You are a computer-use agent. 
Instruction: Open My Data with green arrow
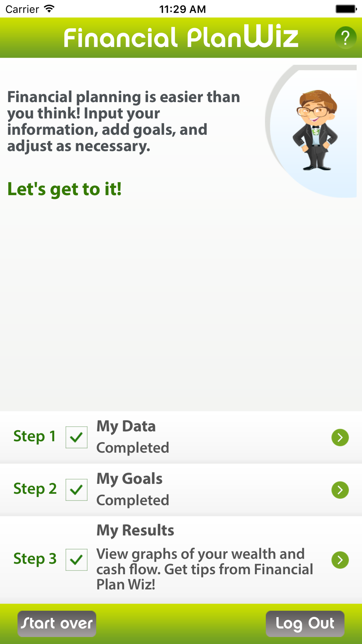coord(340,438)
